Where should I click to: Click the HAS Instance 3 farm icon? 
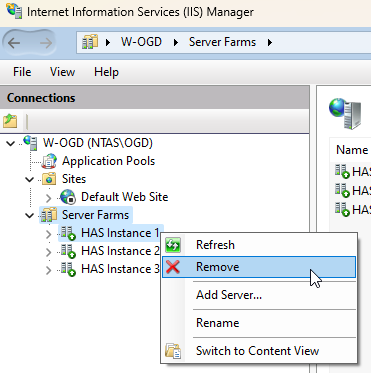tap(68, 269)
